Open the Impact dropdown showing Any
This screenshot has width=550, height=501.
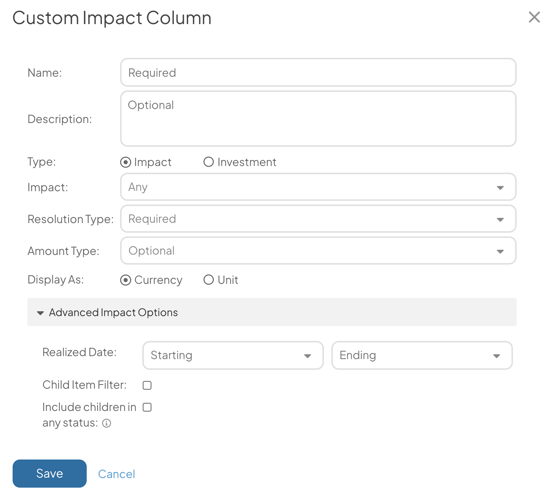coord(318,187)
